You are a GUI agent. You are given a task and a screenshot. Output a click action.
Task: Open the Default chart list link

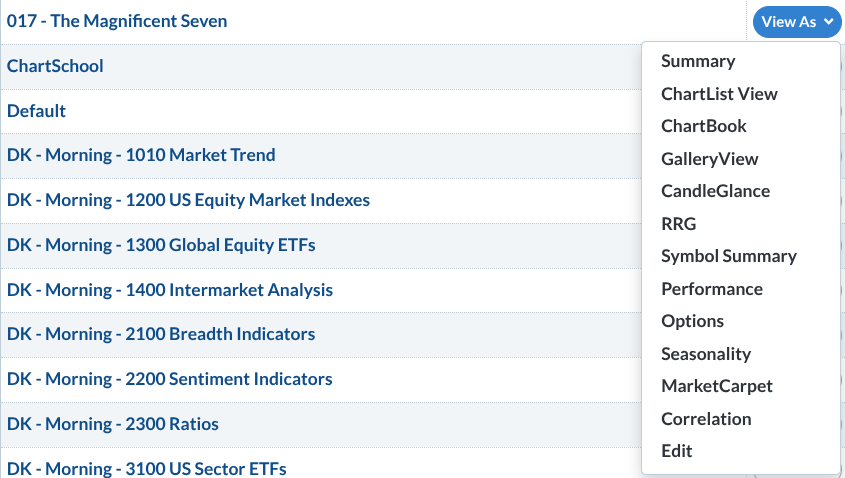[x=36, y=111]
